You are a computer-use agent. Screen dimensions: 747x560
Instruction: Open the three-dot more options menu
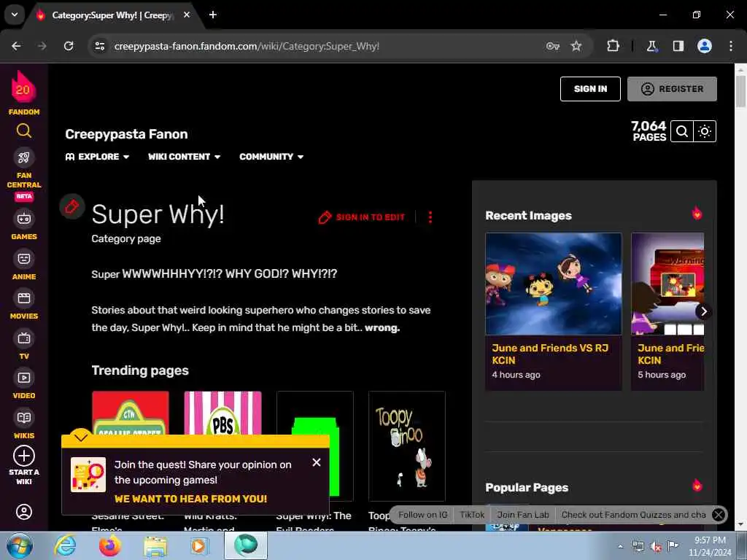430,217
